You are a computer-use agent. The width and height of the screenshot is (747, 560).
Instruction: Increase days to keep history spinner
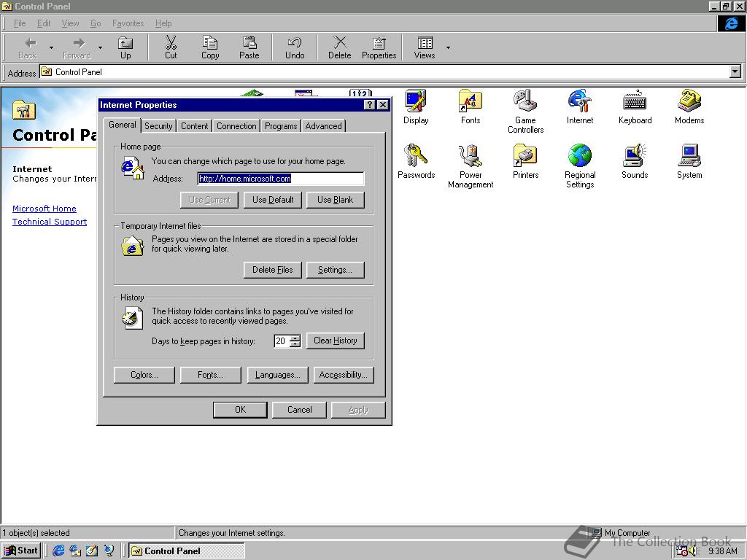pyautogui.click(x=296, y=338)
